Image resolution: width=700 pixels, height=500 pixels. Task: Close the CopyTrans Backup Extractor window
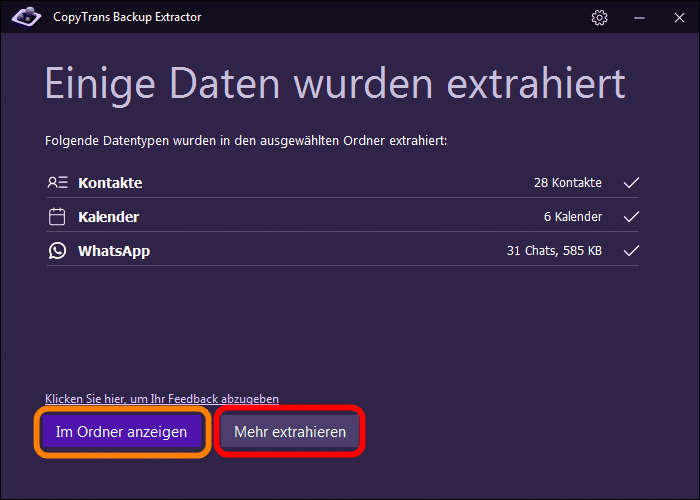(x=679, y=17)
